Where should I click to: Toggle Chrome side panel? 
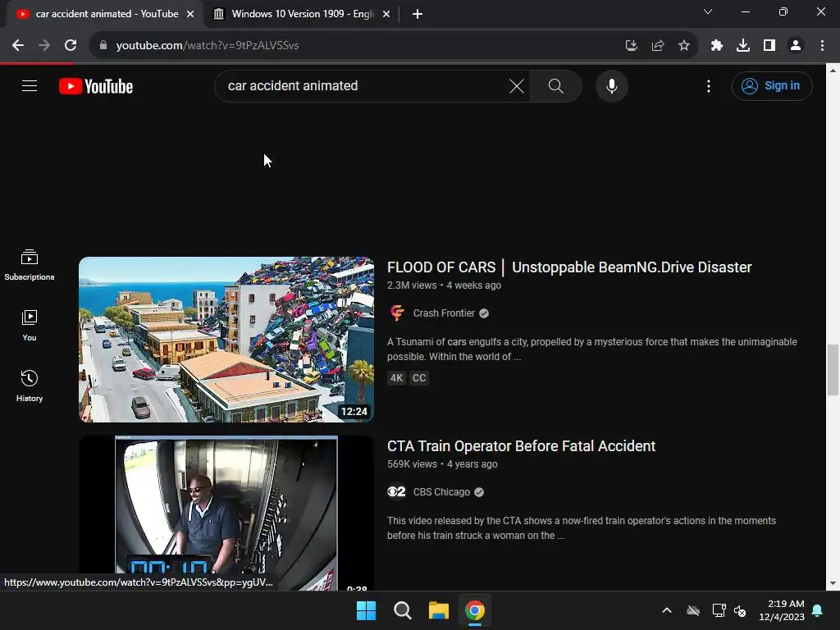769,46
